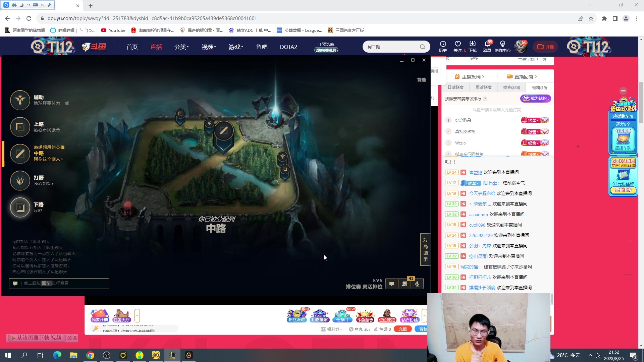
Task: Open the 点位速览 icon at the bottom
Action: point(387,315)
